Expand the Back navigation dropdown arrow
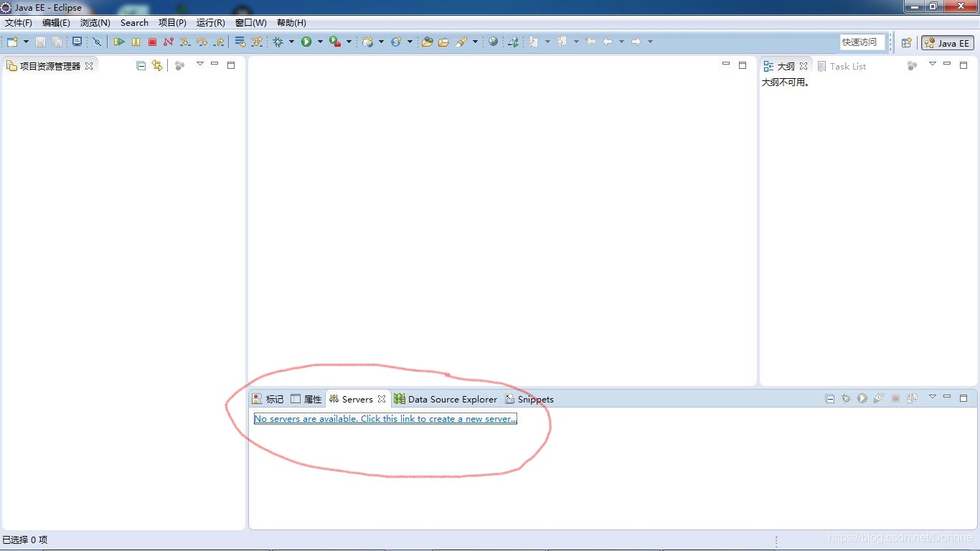Screen dimensions: 980x551 (x=621, y=42)
